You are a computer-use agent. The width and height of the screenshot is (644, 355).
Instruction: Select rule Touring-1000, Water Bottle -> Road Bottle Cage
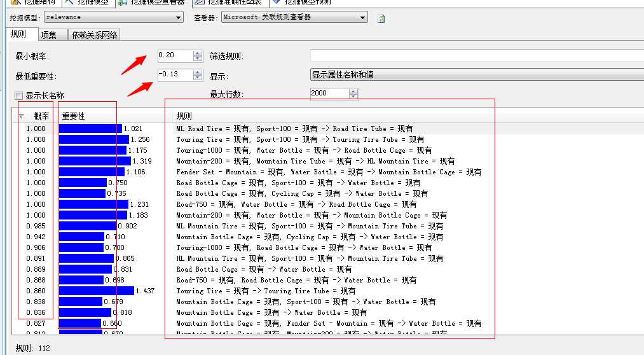point(304,150)
